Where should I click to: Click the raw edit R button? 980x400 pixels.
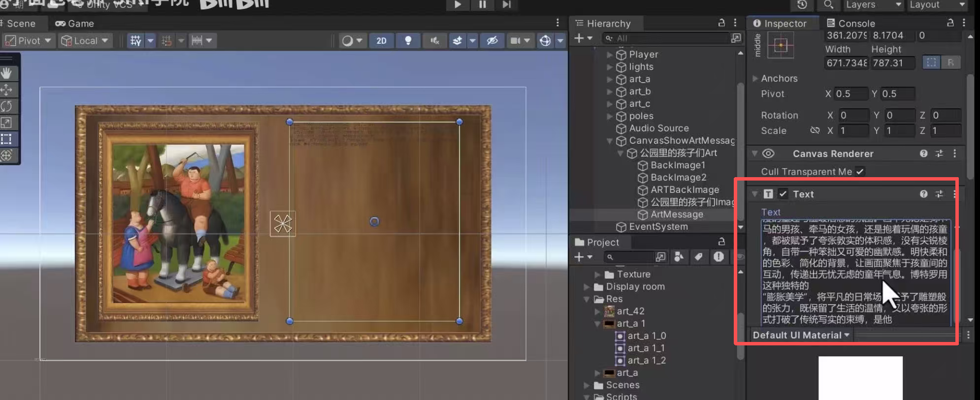(x=950, y=62)
